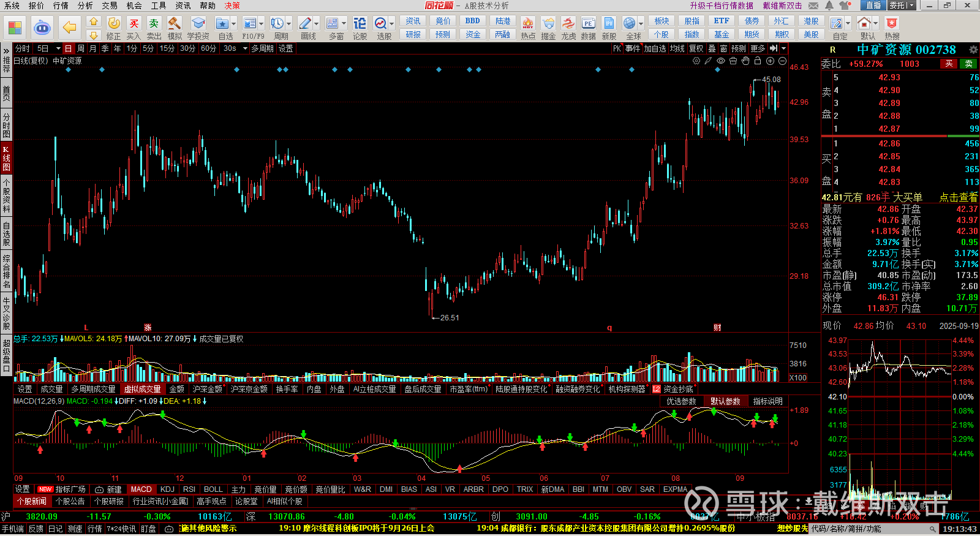Toggle 叠 overlay mode
The height and width of the screenshot is (536, 980).
[x=712, y=48]
